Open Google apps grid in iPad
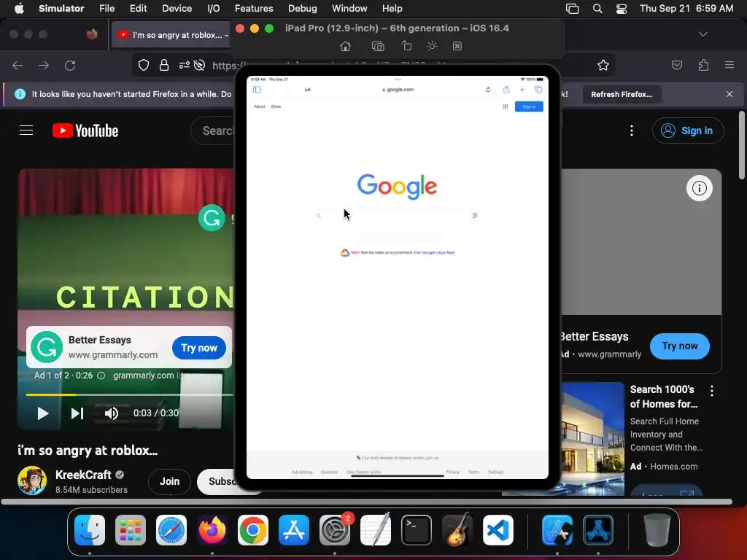 click(506, 106)
